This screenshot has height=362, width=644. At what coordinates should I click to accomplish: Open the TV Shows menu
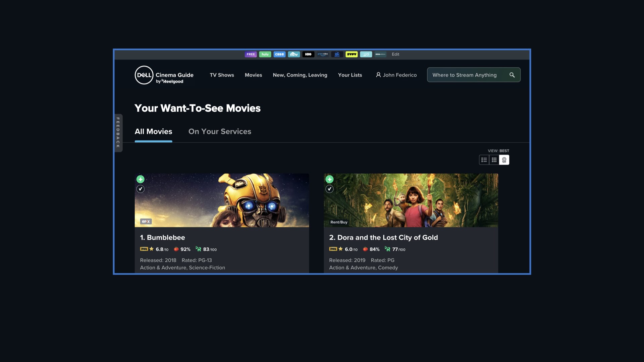click(x=222, y=75)
